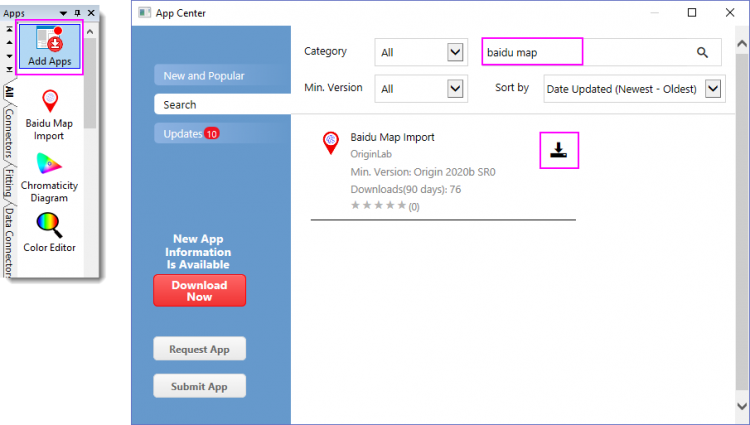Viewport: 750px width, 425px height.
Task: Click the star rating of Baidu Map Import
Action: click(x=378, y=206)
